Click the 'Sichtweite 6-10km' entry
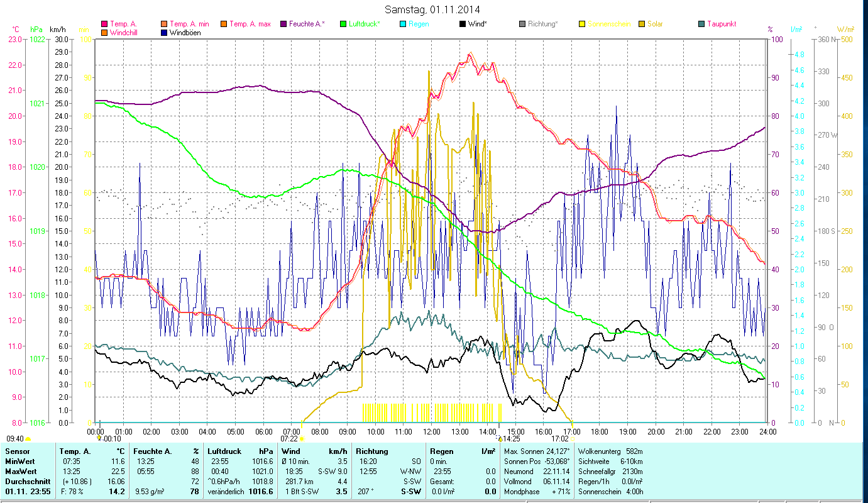 pyautogui.click(x=610, y=462)
